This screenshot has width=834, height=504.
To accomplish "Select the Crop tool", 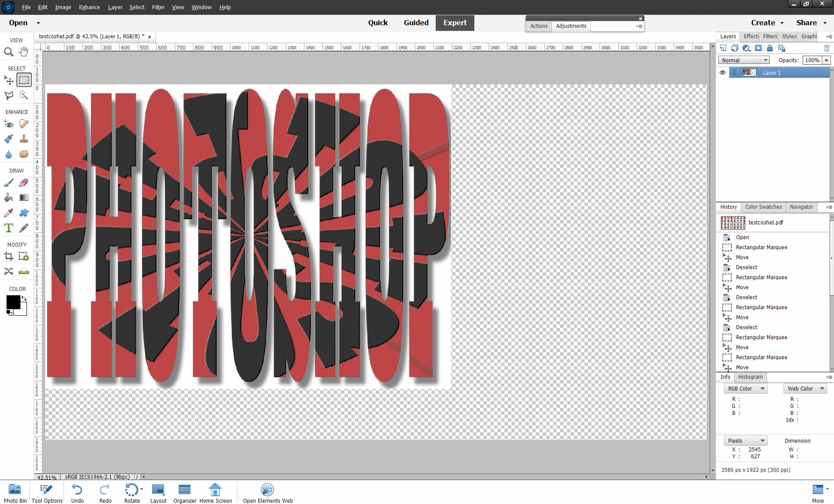I will pos(8,257).
